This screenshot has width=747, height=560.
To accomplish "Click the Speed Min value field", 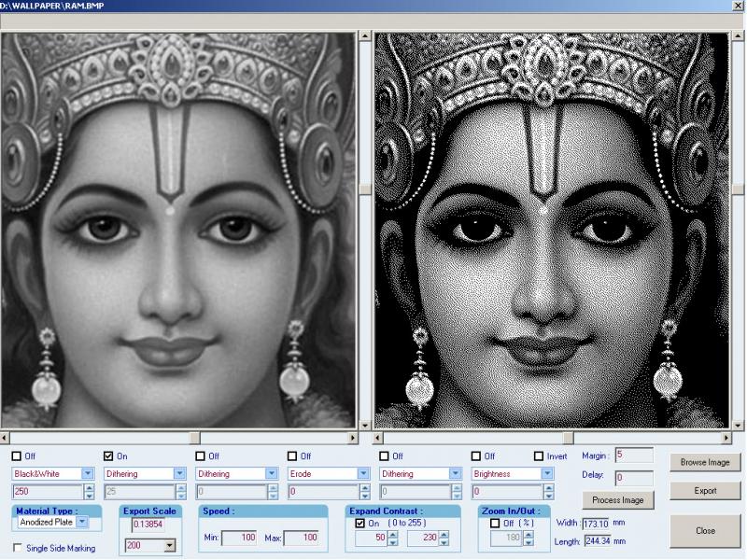I will point(239,539).
